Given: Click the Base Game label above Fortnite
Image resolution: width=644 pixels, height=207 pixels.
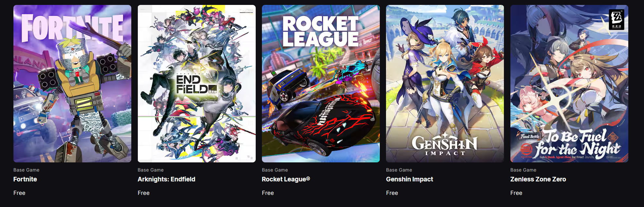Looking at the screenshot, I should point(27,170).
